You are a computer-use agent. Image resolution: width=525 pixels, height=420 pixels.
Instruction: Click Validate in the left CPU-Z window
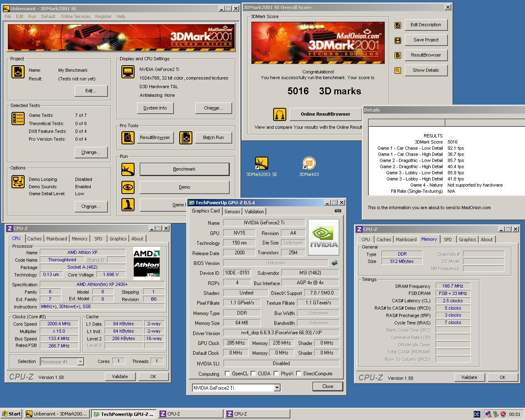coord(120,377)
